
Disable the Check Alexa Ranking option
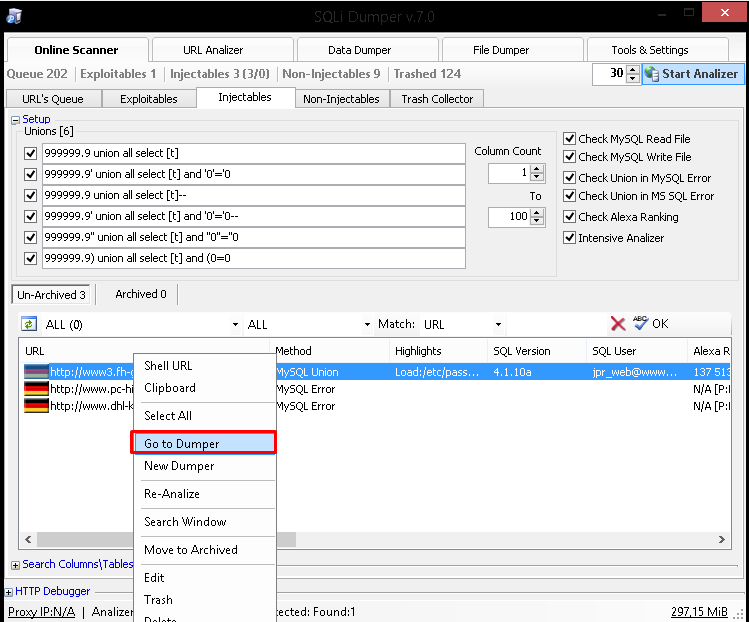(570, 217)
